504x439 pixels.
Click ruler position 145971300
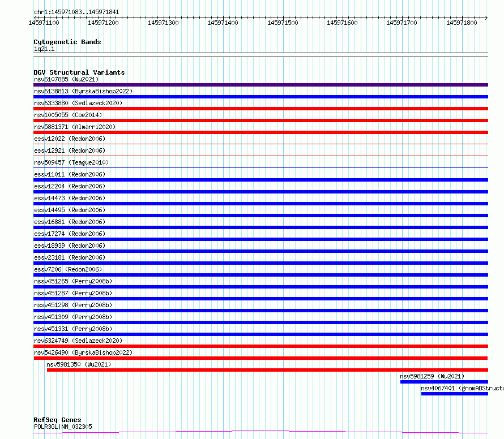(163, 23)
